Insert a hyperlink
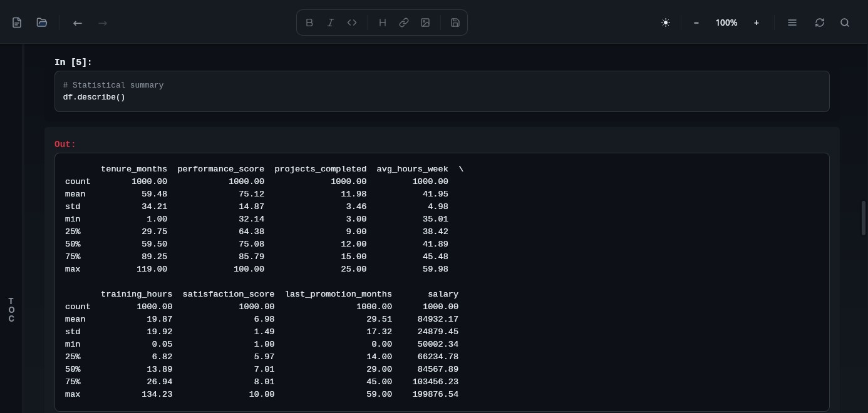Screen dimensions: 868x413 pos(404,23)
